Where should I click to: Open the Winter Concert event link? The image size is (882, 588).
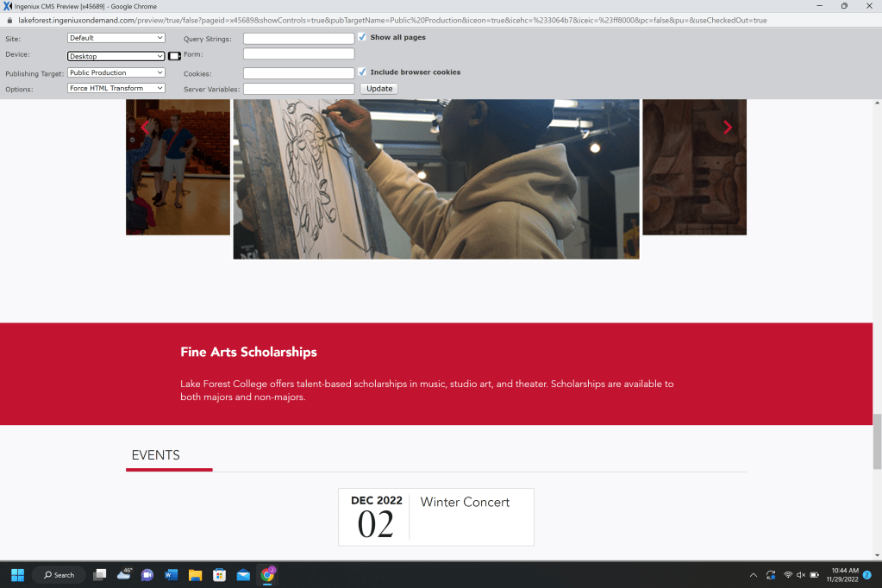465,502
